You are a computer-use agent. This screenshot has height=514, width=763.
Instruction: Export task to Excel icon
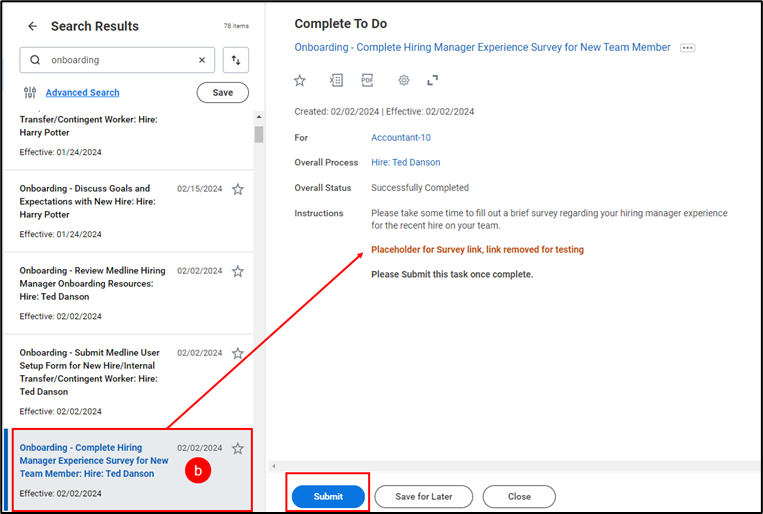[x=336, y=80]
